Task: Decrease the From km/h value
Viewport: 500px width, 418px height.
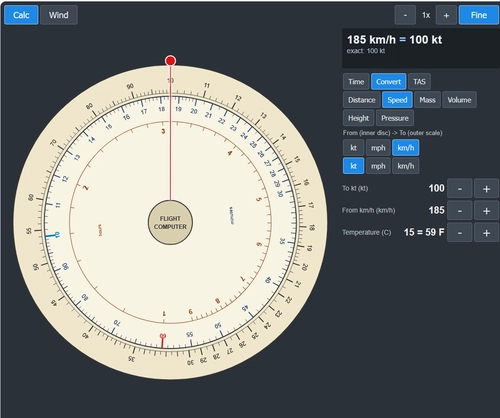Action: (x=460, y=211)
